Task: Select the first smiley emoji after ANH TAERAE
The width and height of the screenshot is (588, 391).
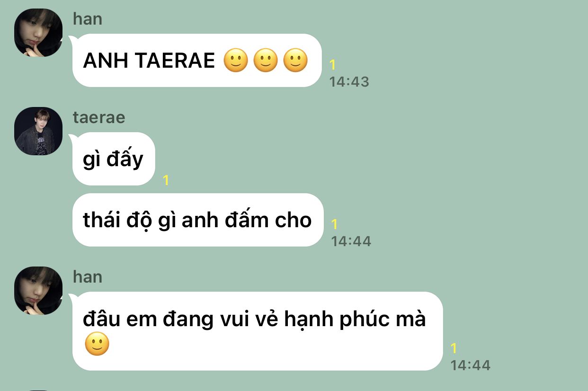Action: pyautogui.click(x=236, y=61)
